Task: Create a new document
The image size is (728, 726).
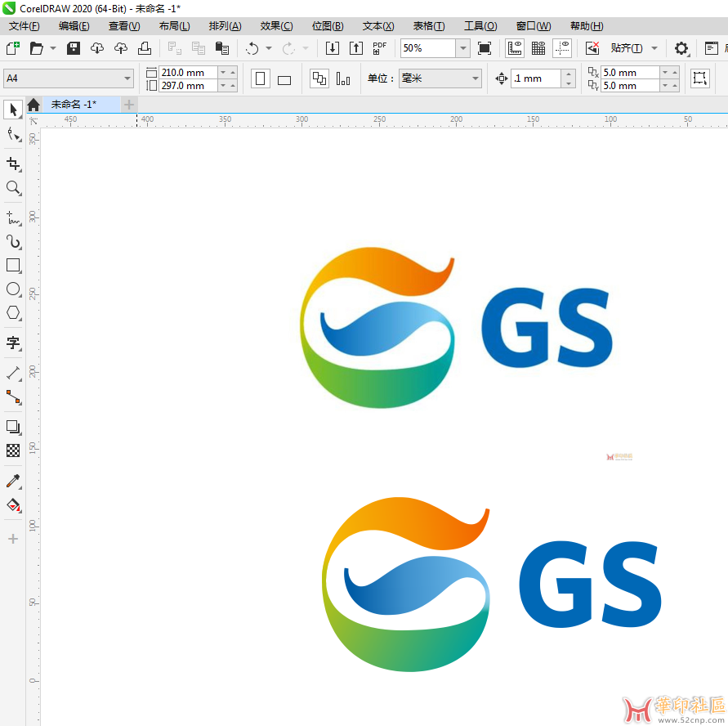Action: (x=12, y=48)
